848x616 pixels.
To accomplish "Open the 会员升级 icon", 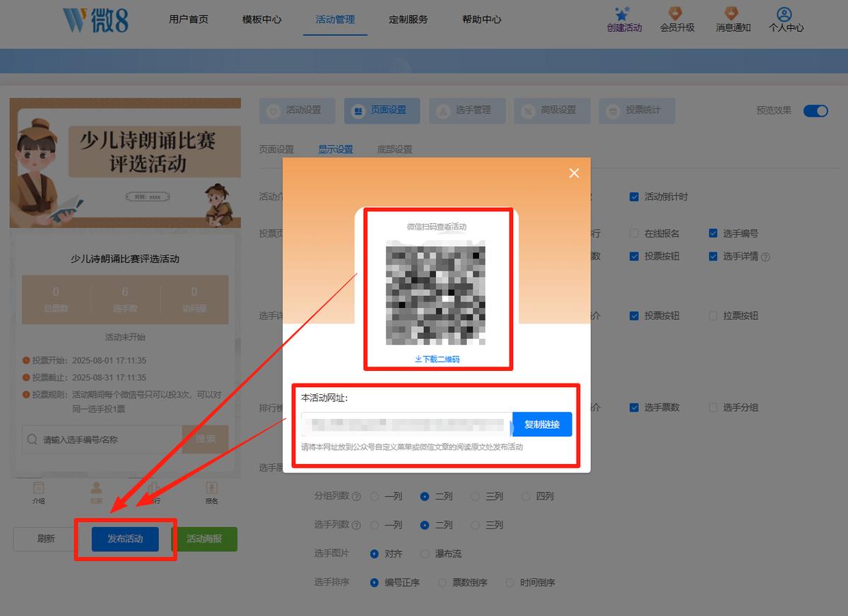I will point(676,13).
